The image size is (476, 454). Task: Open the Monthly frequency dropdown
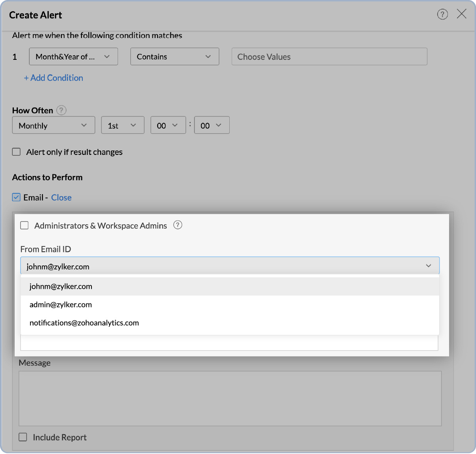tap(53, 125)
